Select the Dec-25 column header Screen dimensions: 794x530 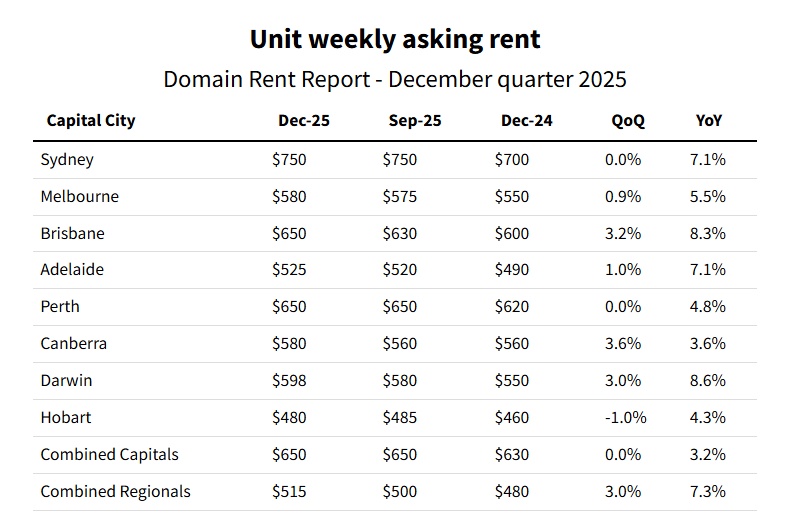(303, 121)
